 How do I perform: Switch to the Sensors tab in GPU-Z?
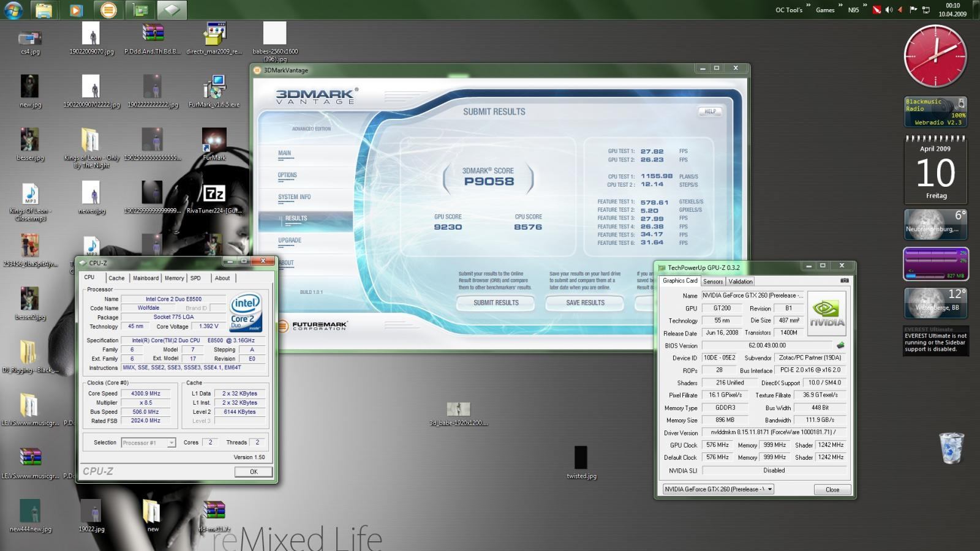tap(713, 282)
